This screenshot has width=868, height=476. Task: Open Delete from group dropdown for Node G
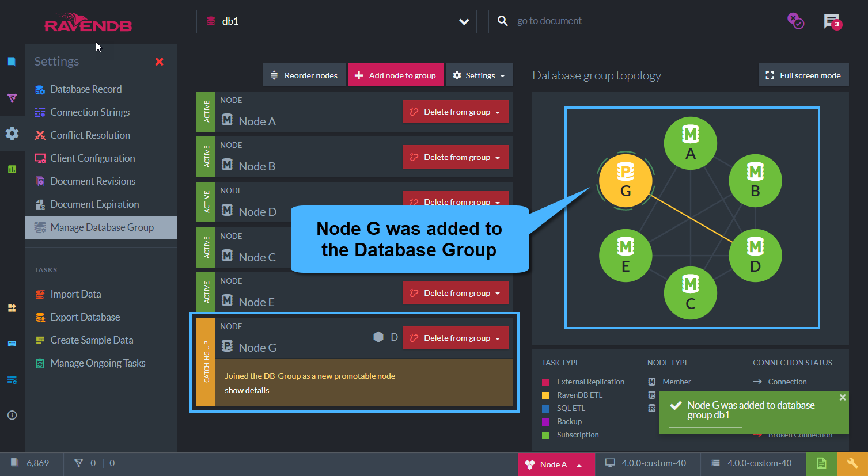(456, 338)
